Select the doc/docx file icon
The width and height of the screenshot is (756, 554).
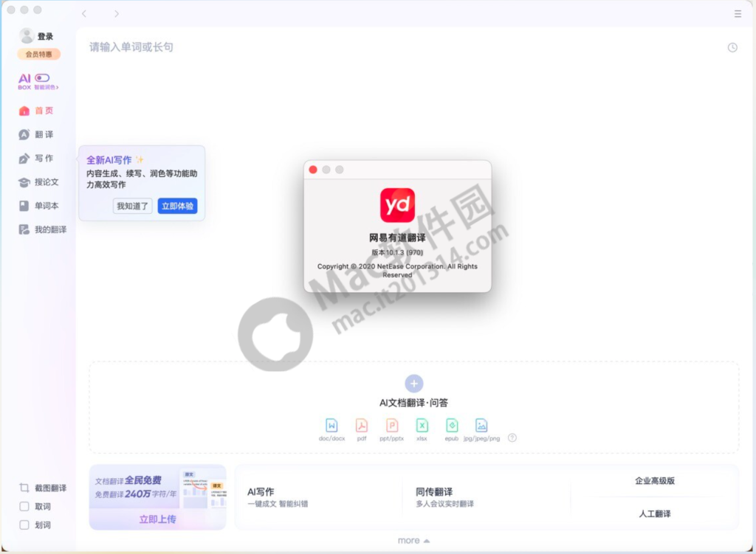[x=331, y=426]
